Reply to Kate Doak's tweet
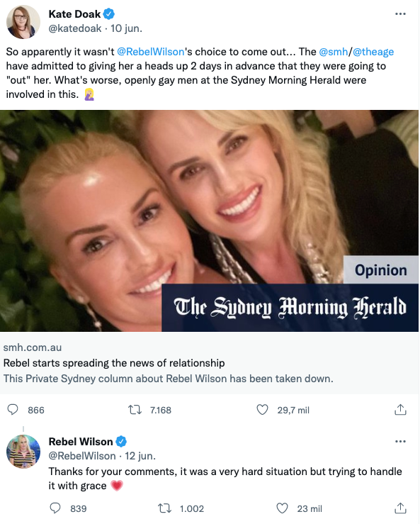The image size is (420, 524). pyautogui.click(x=13, y=410)
